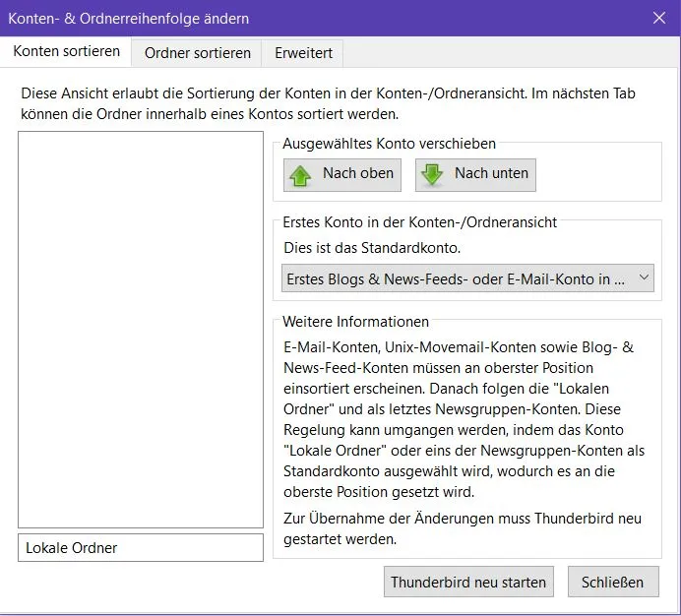Click the green up arrow icon

(300, 175)
